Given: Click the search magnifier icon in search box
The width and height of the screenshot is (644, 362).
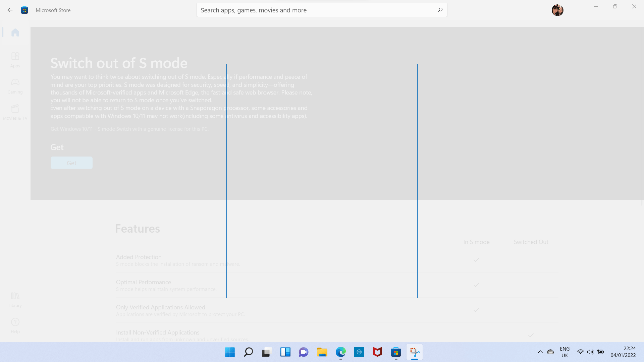Looking at the screenshot, I should click(440, 10).
